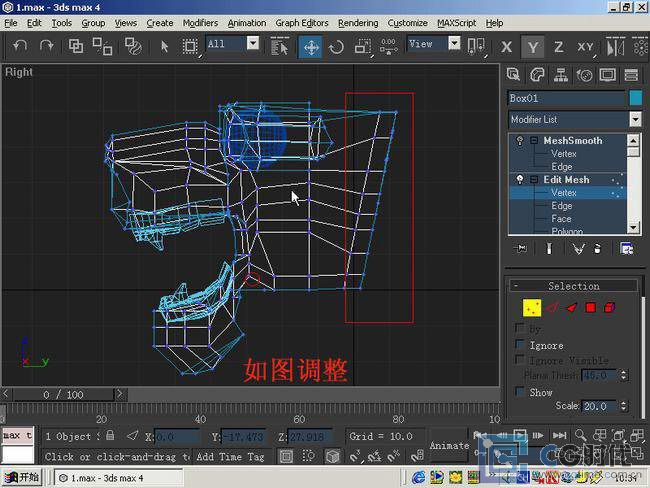Open the Utilities command panel tab

631,75
